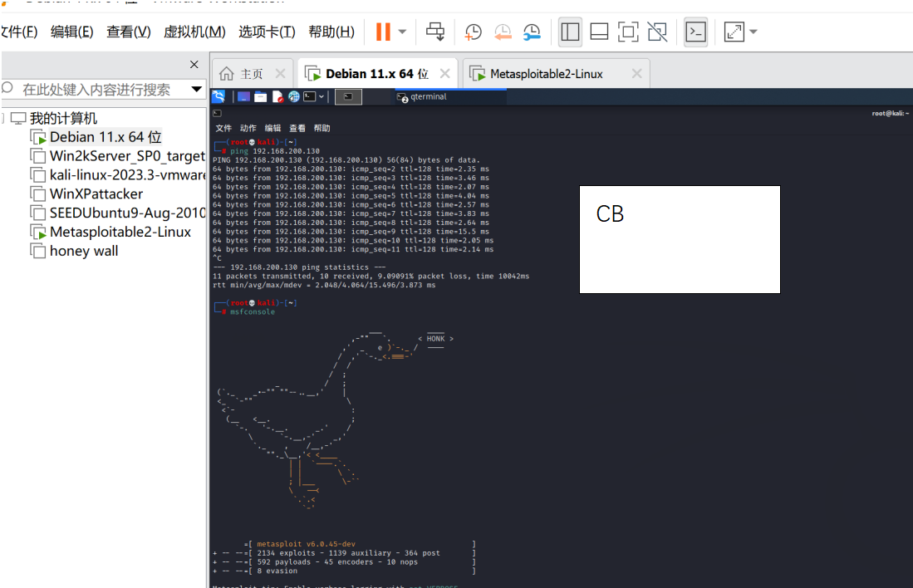Open the 文件(F) menu
Viewport: 913px width, 588px height.
(18, 32)
